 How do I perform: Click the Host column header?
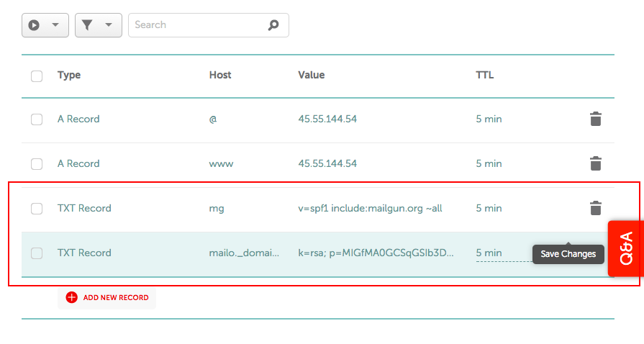coord(220,75)
